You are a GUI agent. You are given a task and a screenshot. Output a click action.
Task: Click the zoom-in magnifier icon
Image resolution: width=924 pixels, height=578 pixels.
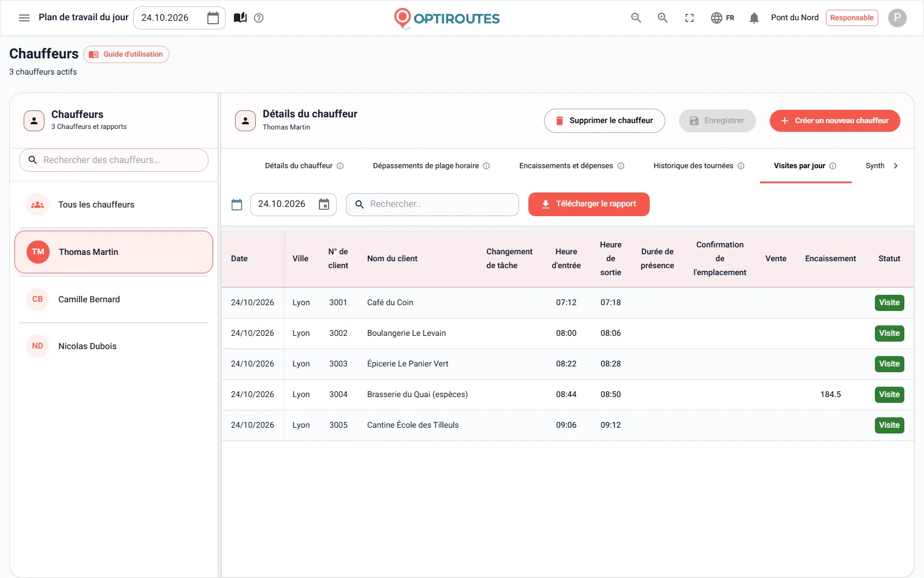(662, 18)
